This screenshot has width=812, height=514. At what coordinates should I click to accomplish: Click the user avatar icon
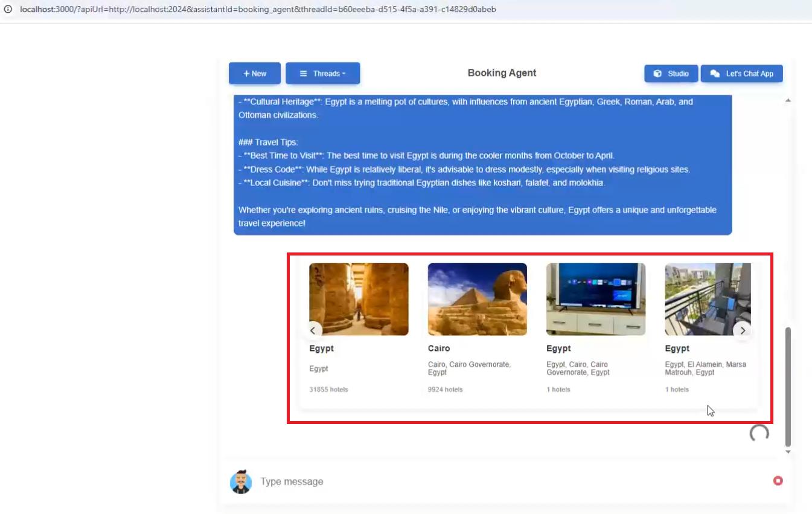pos(241,481)
